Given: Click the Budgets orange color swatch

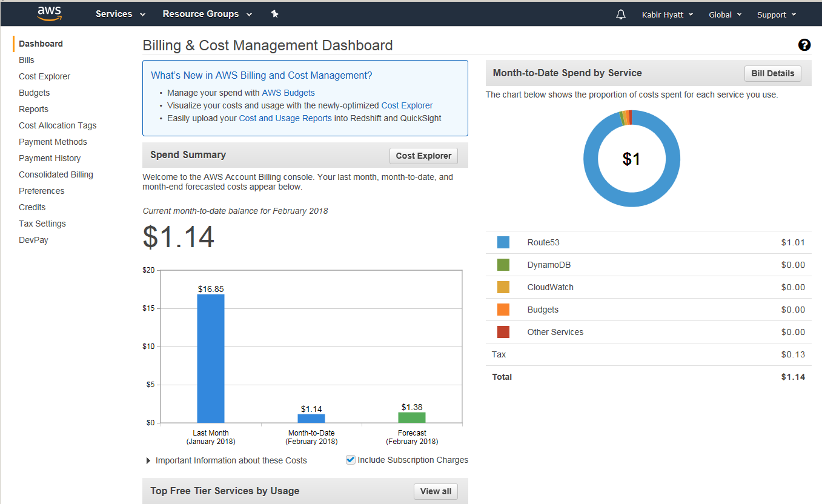Looking at the screenshot, I should click(x=503, y=310).
